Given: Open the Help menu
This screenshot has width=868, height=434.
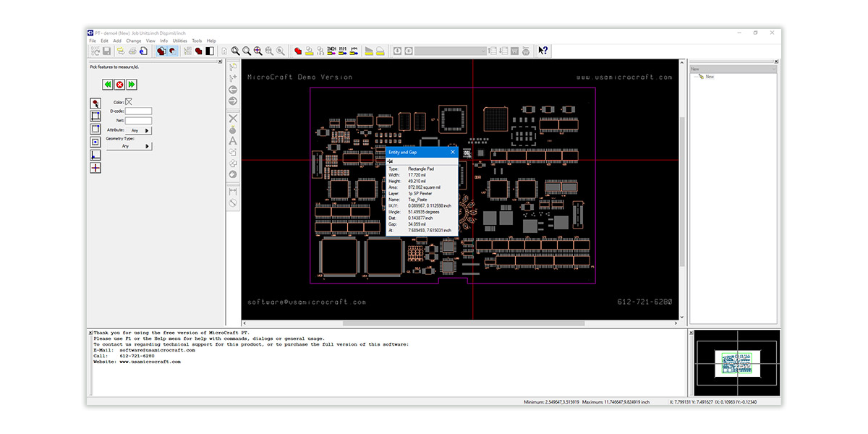Looking at the screenshot, I should (x=211, y=41).
